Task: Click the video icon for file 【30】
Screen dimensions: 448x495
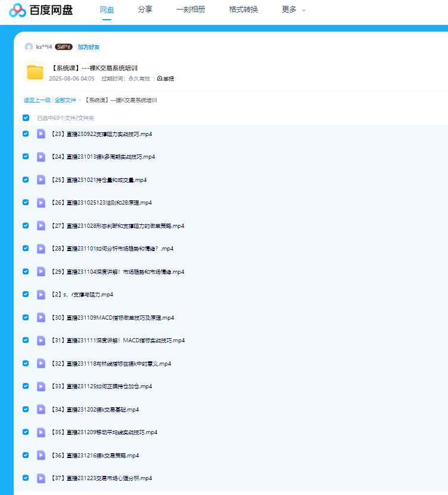Action: coord(41,317)
